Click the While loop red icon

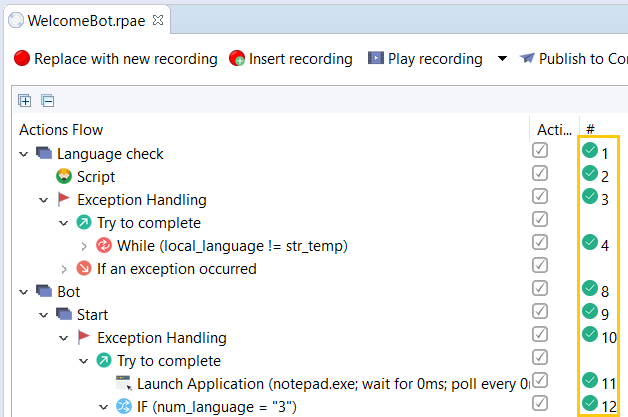tap(104, 245)
